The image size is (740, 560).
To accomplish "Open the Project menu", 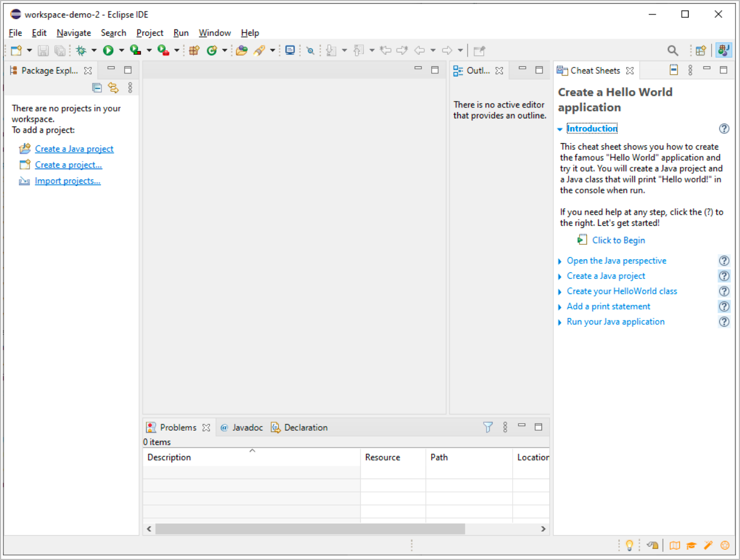I will (150, 33).
